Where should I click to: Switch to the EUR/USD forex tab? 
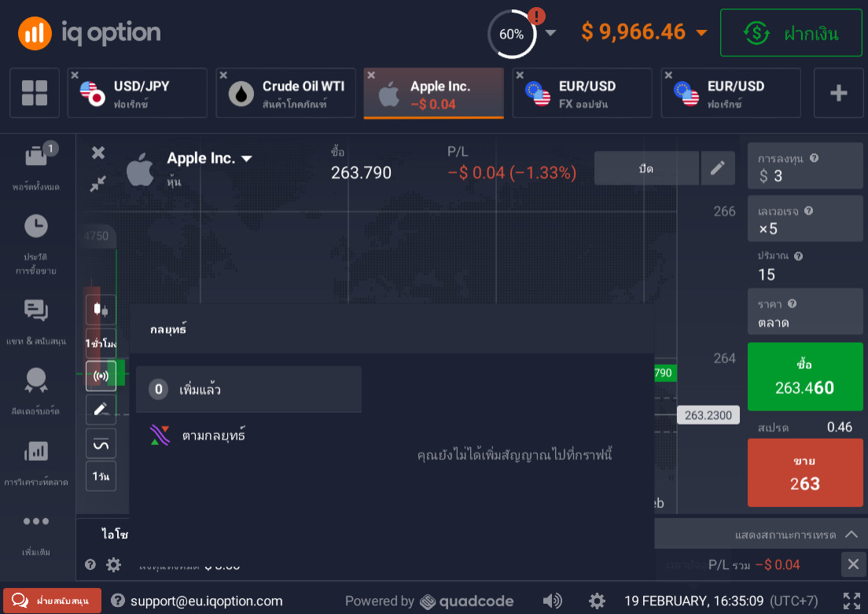click(x=730, y=93)
